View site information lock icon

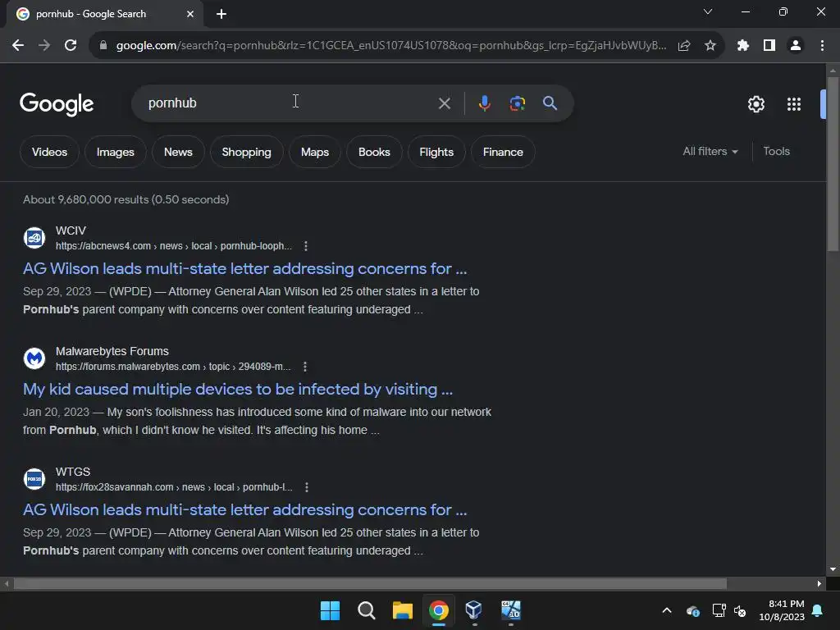[x=103, y=46]
